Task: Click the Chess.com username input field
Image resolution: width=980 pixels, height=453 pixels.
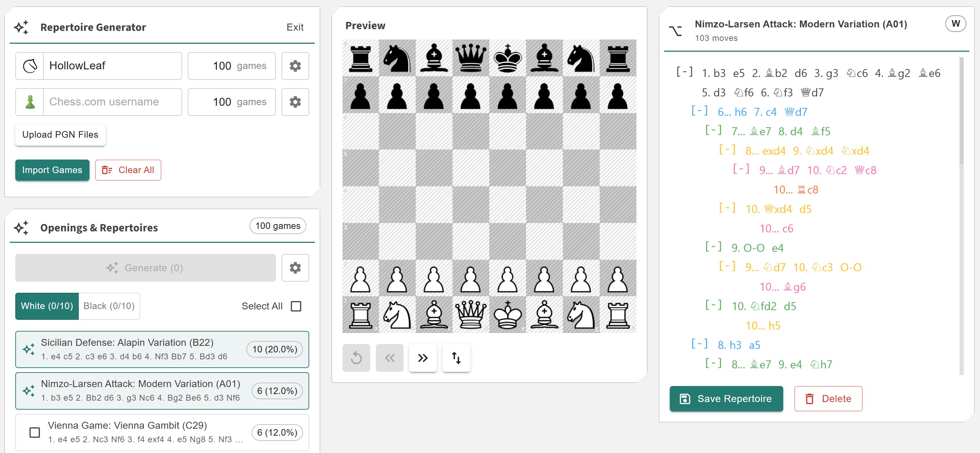Action: click(112, 102)
